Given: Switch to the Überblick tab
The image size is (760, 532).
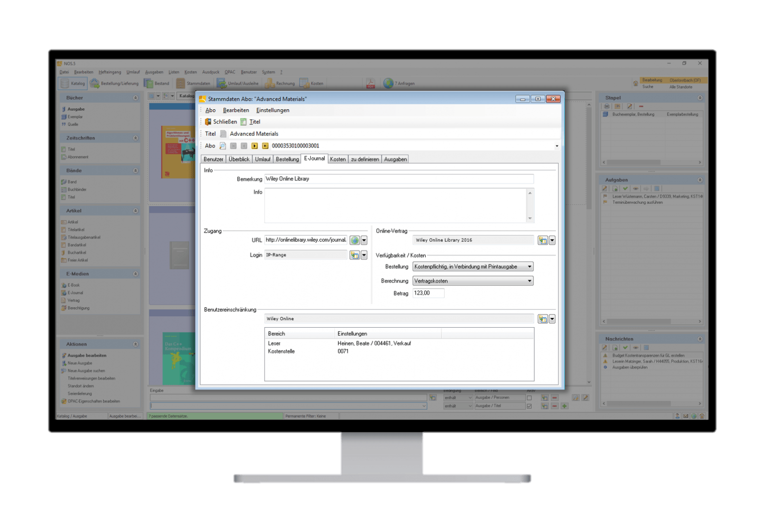Looking at the screenshot, I should (x=239, y=160).
